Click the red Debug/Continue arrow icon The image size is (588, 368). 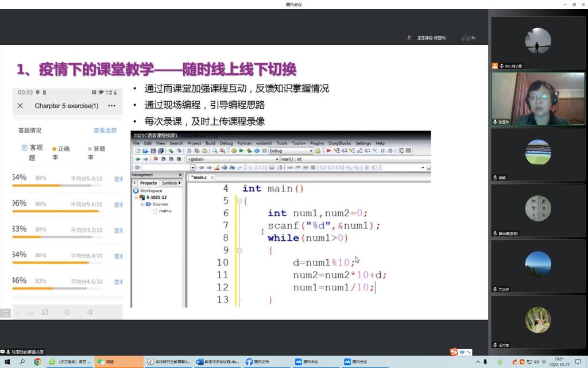pyautogui.click(x=328, y=151)
